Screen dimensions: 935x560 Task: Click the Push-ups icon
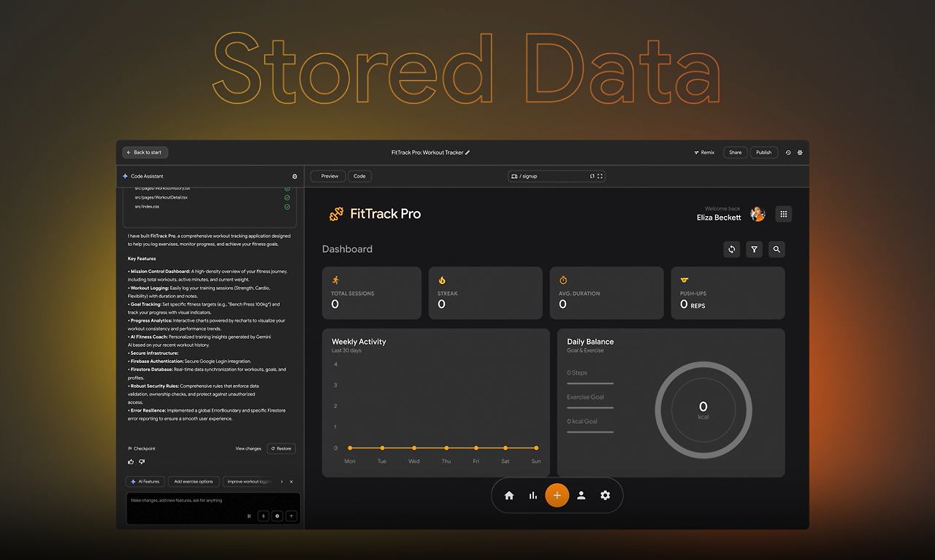pyautogui.click(x=684, y=280)
